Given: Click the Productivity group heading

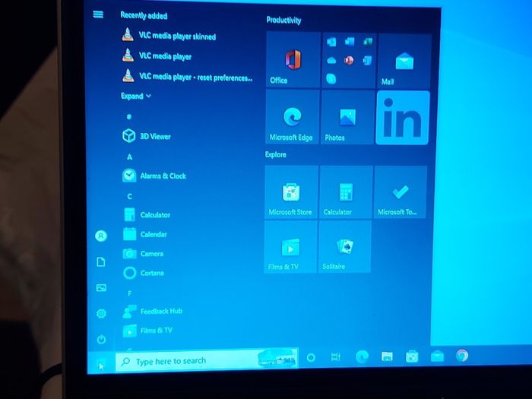Looking at the screenshot, I should 283,20.
